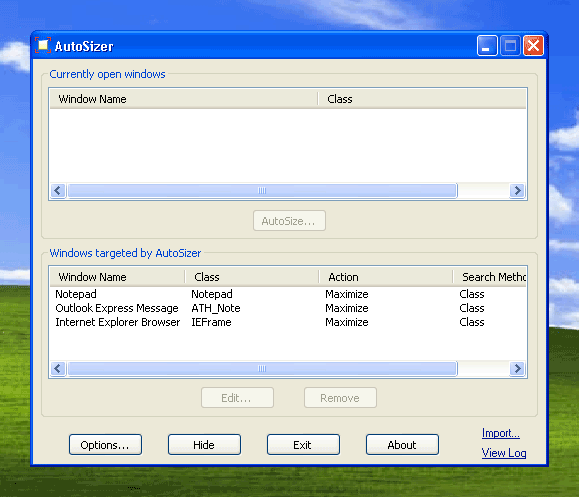
Task: Open the View Log link
Action: tap(504, 453)
